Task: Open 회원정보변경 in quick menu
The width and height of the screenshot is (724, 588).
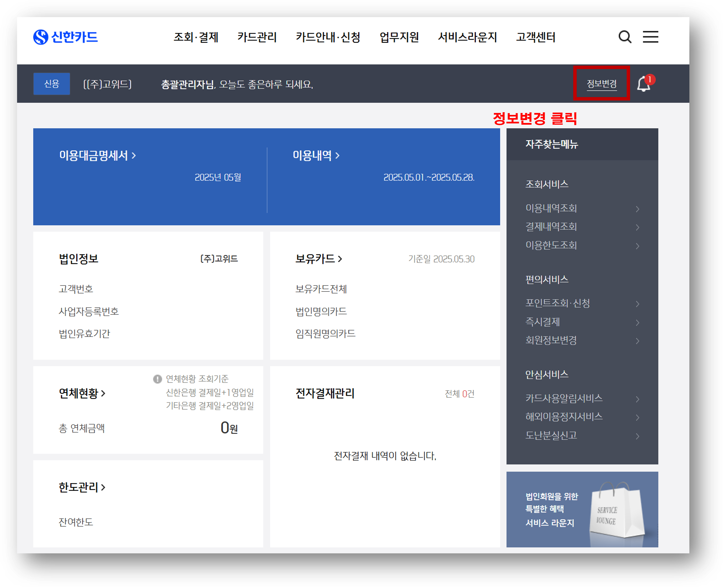Action: pos(551,340)
